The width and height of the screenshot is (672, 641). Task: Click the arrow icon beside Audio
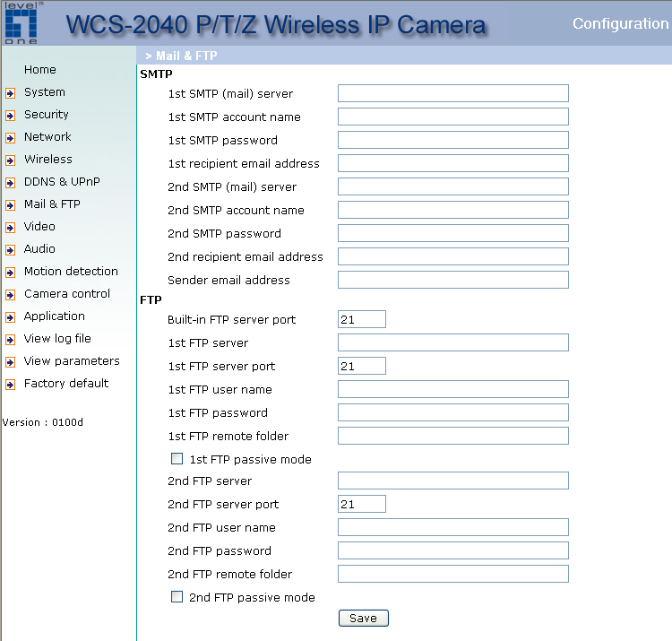10,250
